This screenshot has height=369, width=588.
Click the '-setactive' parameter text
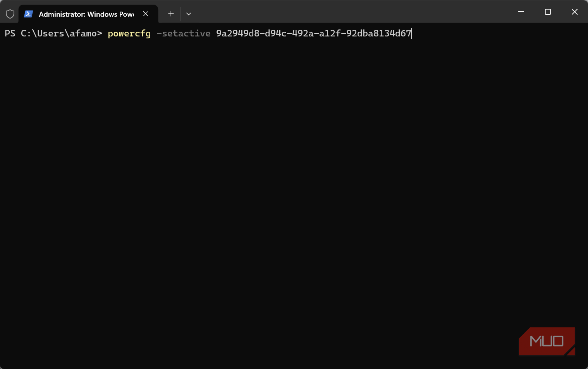click(183, 33)
